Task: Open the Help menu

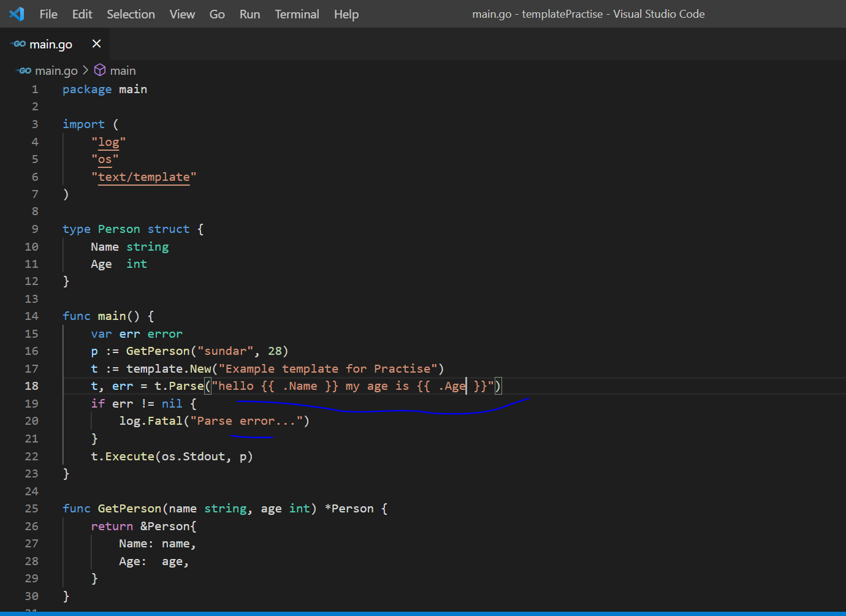Action: coord(346,13)
